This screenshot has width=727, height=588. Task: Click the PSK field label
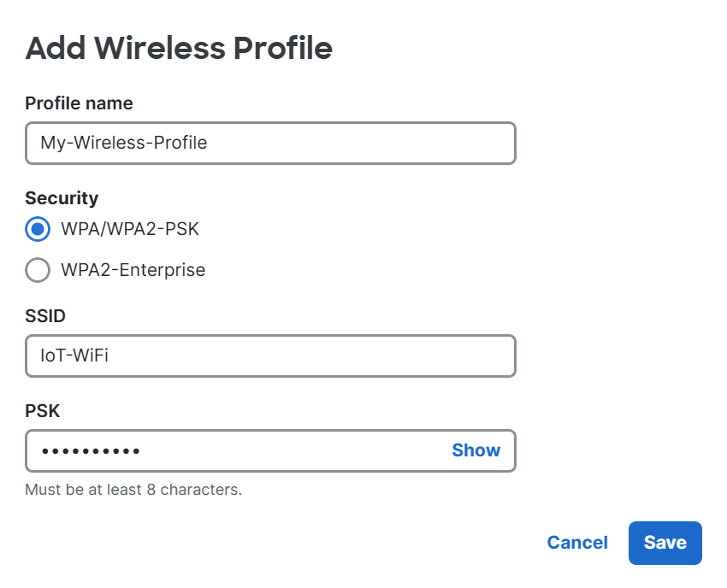click(x=42, y=411)
